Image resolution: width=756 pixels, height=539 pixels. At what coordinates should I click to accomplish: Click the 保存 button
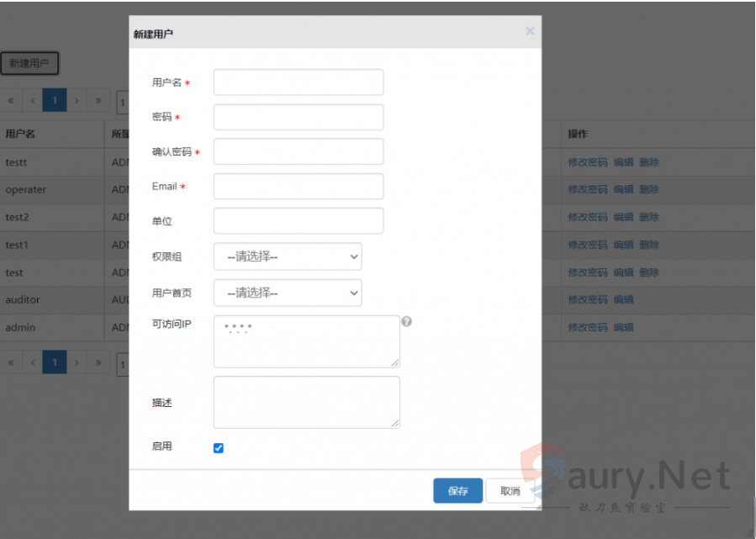pos(457,491)
